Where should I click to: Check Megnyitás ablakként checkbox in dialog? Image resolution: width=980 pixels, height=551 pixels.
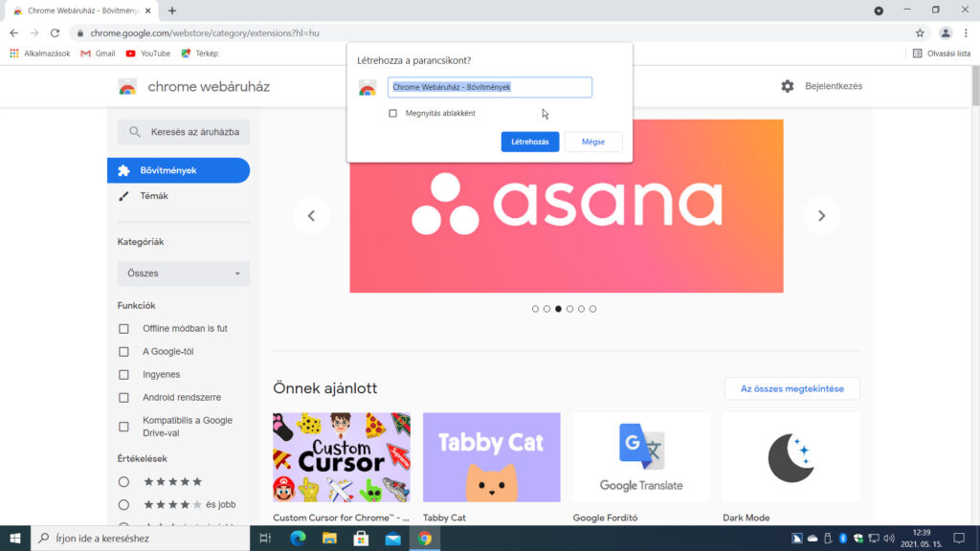392,113
